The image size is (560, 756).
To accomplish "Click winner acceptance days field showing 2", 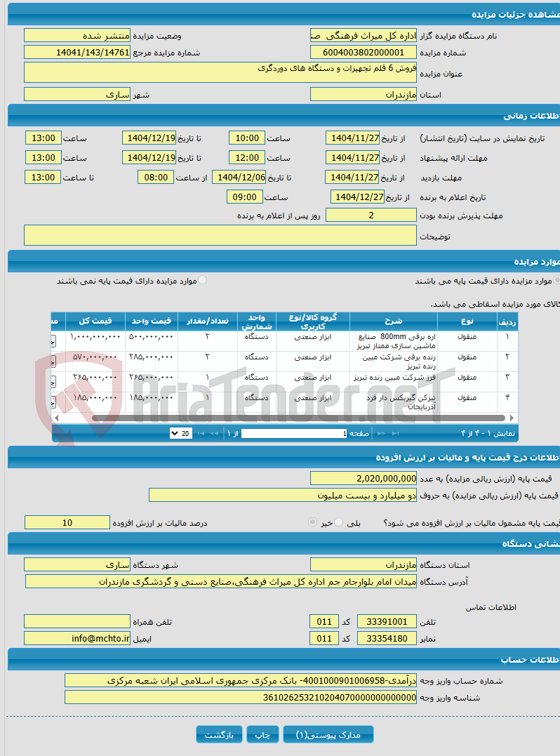I will click(x=371, y=215).
